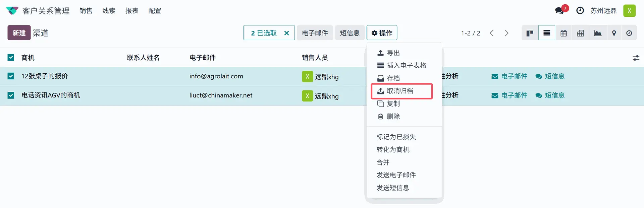
Task: Open pivot table view icon
Action: [x=581, y=33]
